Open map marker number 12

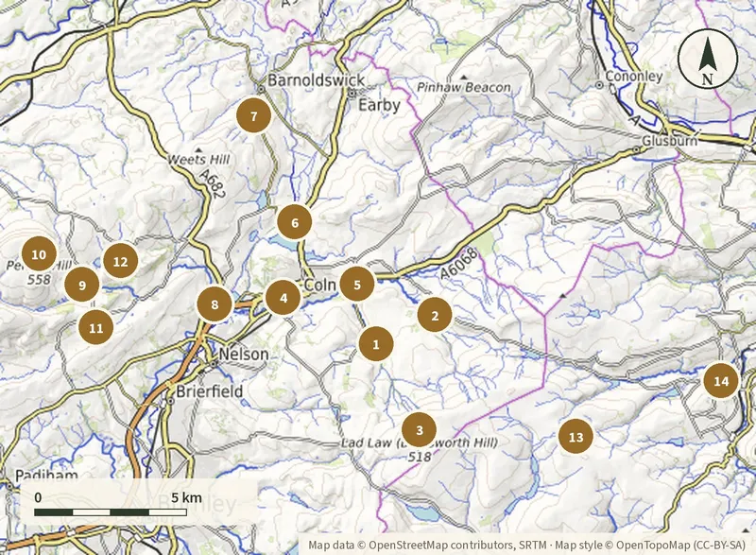pyautogui.click(x=121, y=261)
